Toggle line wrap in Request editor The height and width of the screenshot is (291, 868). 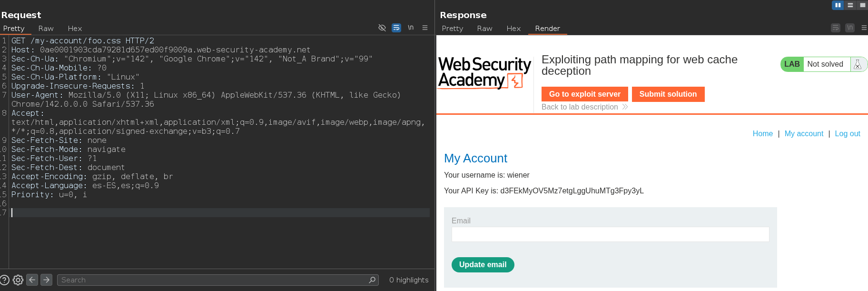point(396,28)
